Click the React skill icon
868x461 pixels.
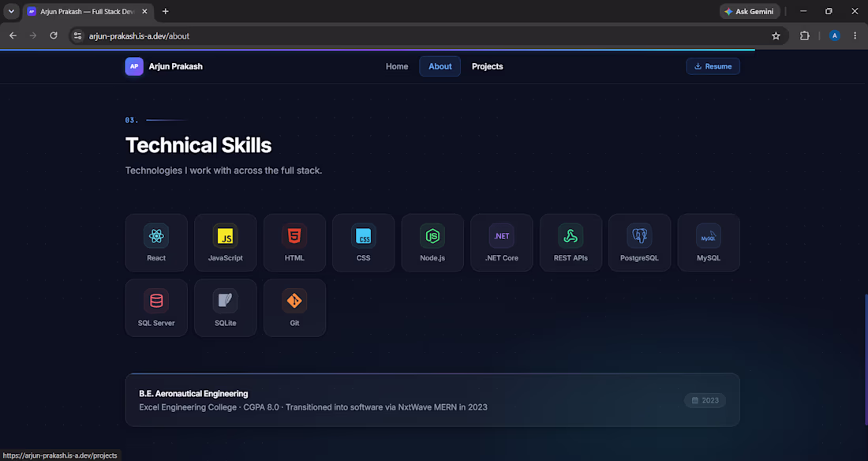click(156, 236)
